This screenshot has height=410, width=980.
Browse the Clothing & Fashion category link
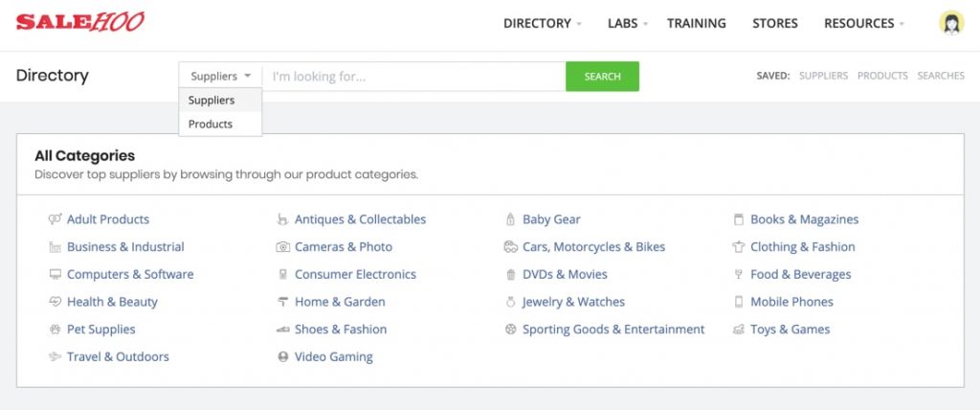pos(803,246)
